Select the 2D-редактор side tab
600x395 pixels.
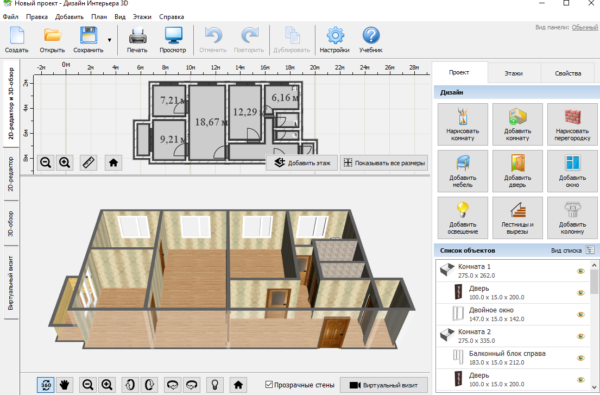pyautogui.click(x=11, y=174)
